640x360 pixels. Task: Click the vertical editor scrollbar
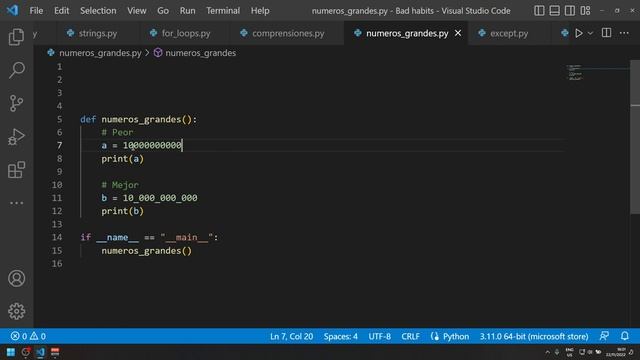(635, 137)
